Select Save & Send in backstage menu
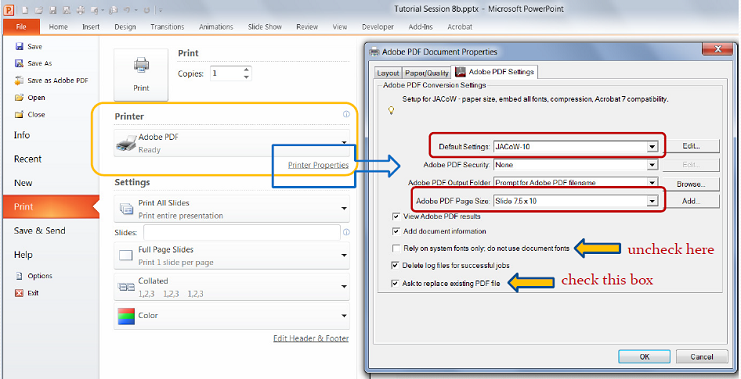 tap(40, 231)
